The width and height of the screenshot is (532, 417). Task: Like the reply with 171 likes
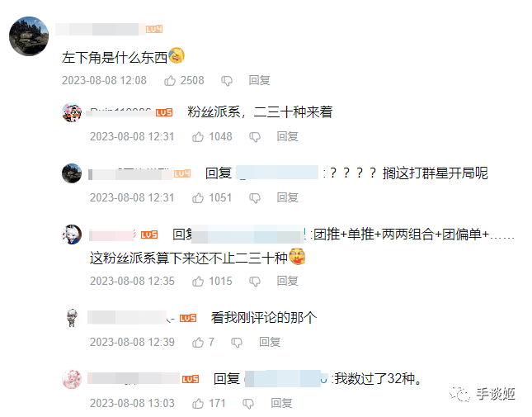click(x=198, y=404)
